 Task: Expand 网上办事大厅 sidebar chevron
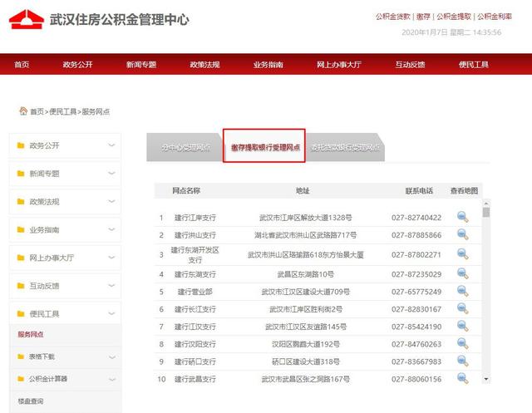click(x=111, y=258)
